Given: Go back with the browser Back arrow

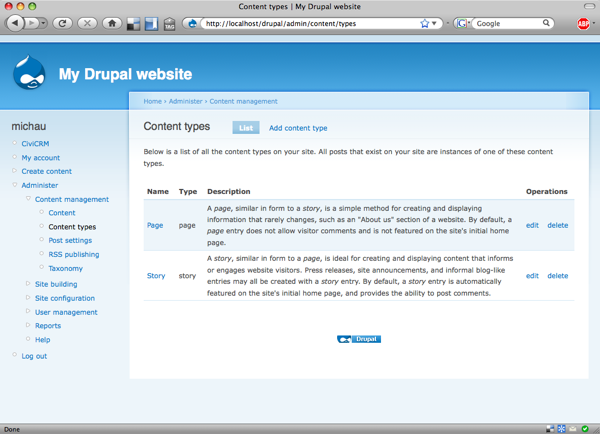Looking at the screenshot, I should pyautogui.click(x=15, y=23).
